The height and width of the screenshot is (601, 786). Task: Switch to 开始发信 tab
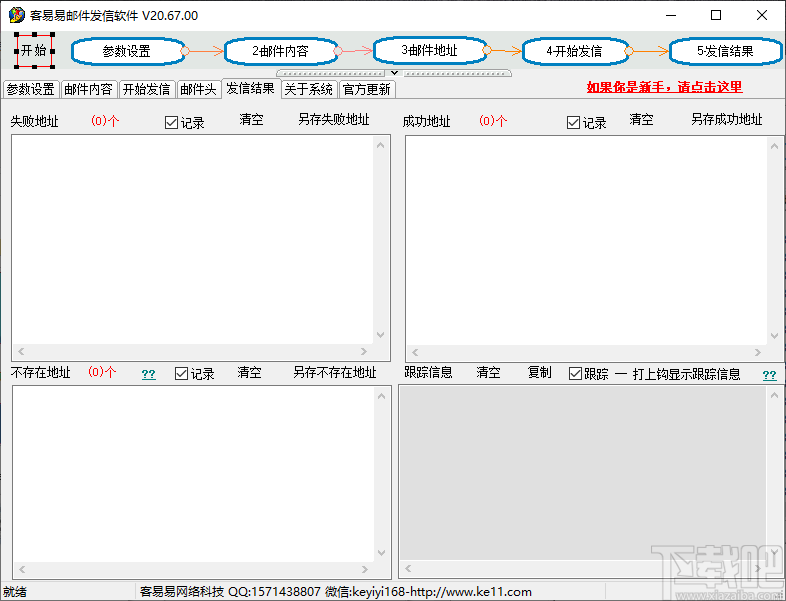point(147,89)
